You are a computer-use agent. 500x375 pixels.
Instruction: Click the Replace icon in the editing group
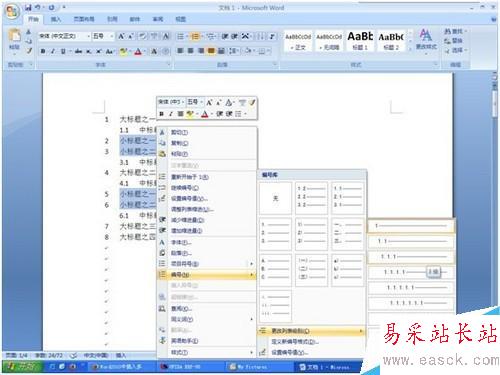click(x=447, y=41)
